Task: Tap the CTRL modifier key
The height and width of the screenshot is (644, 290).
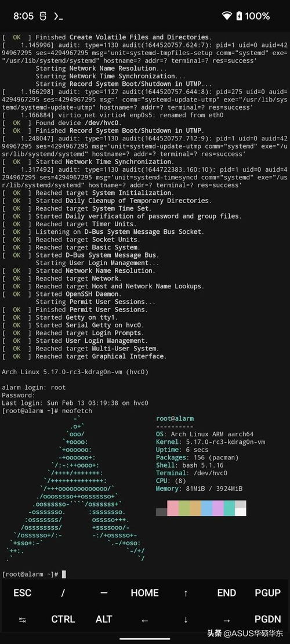Action: pyautogui.click(x=63, y=619)
